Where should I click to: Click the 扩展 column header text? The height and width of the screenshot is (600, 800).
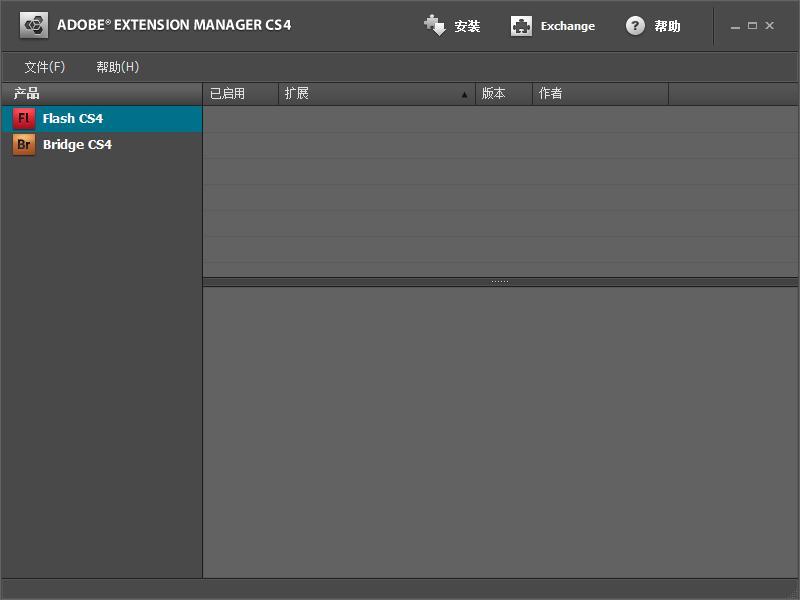click(297, 94)
